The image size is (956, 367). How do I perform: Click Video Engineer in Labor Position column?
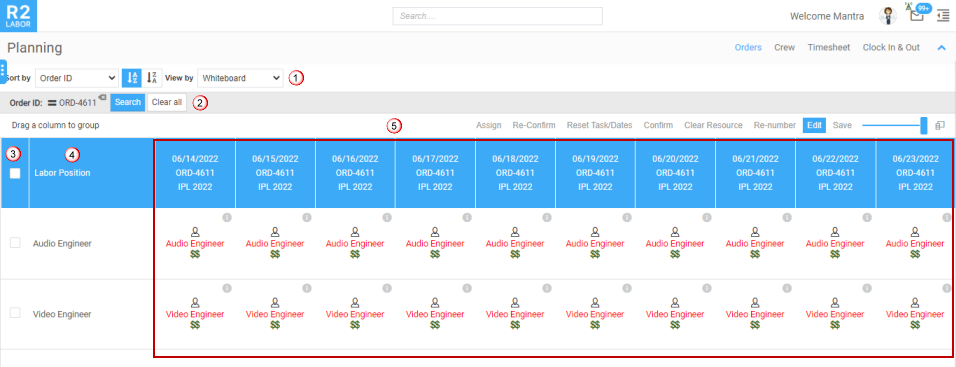pyautogui.click(x=62, y=314)
